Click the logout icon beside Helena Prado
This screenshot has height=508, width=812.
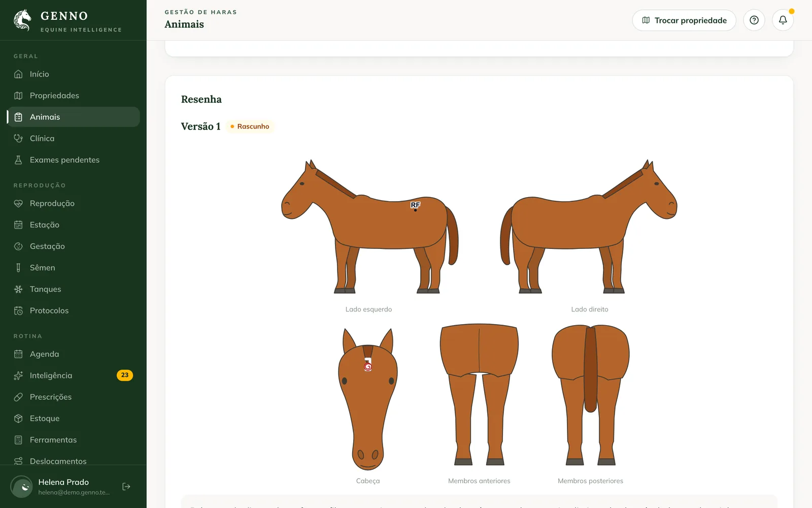pos(126,487)
